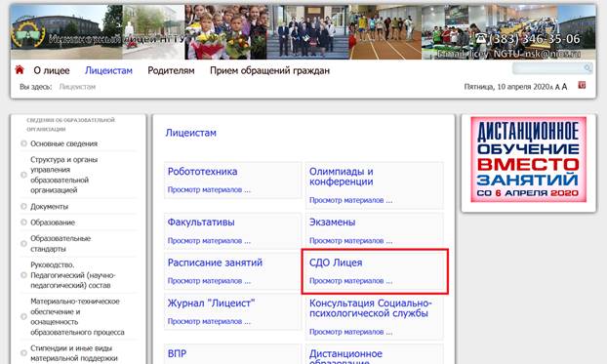607x364 pixels.
Task: Click the date 'Пятница, 10 апреля 2020'
Action: coord(506,87)
